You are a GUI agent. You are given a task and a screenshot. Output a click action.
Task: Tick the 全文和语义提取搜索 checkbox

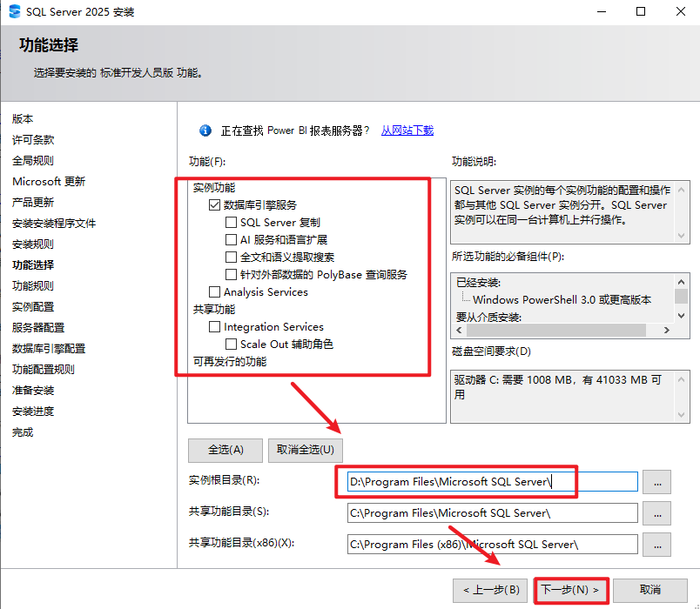(x=232, y=258)
